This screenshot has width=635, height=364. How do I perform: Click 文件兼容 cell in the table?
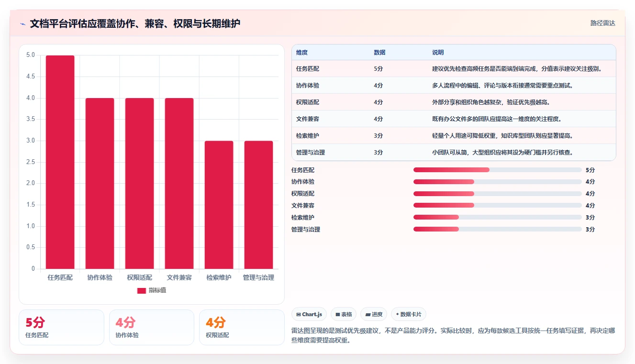[308, 119]
